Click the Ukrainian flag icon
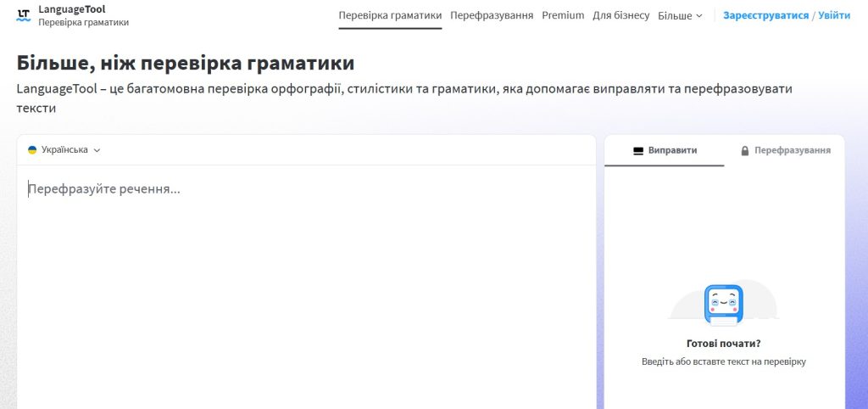This screenshot has height=409, width=868. point(32,150)
